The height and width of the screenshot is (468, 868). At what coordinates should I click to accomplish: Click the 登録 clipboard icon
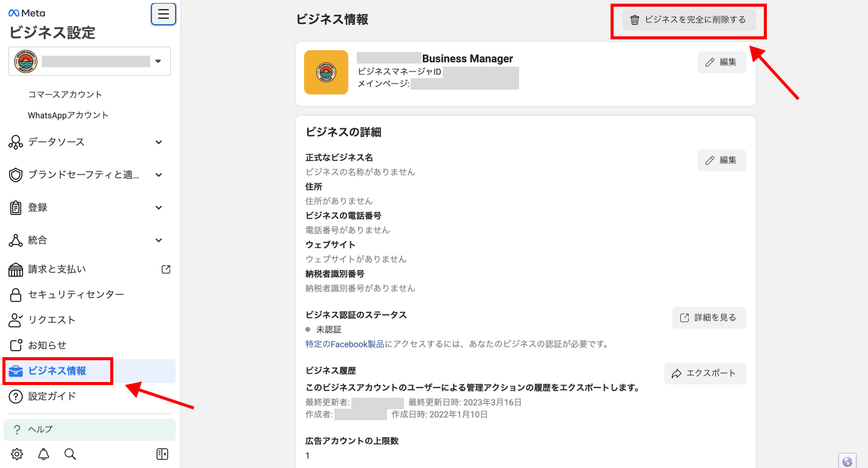click(16, 208)
